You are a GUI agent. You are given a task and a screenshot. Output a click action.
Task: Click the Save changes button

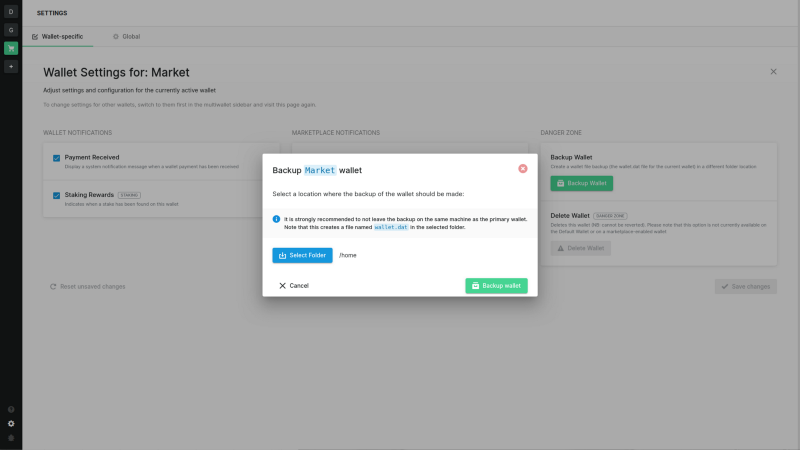pyautogui.click(x=745, y=287)
